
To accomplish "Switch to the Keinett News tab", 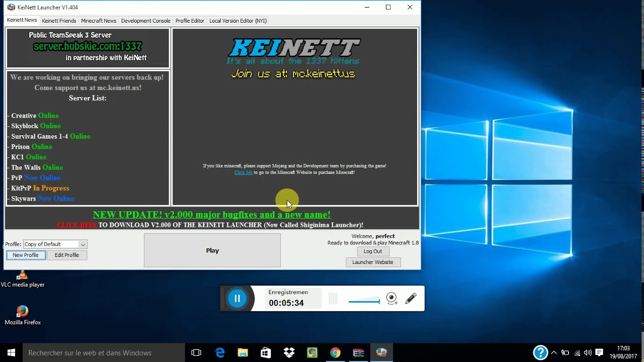I will [x=22, y=20].
